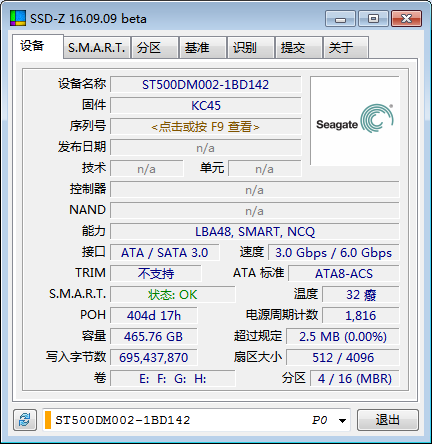Open the 关于 tab
Viewport: 432px width, 444px height.
pyautogui.click(x=346, y=48)
